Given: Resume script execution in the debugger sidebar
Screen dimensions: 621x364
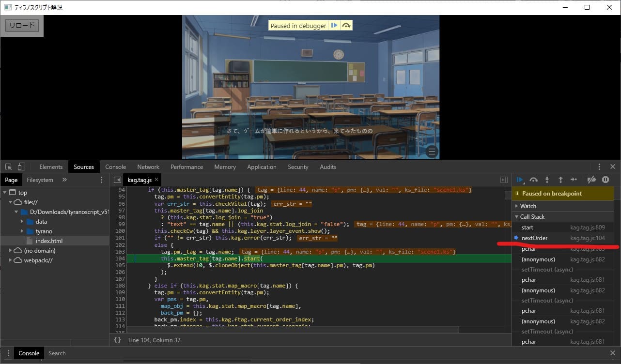Looking at the screenshot, I should point(520,180).
